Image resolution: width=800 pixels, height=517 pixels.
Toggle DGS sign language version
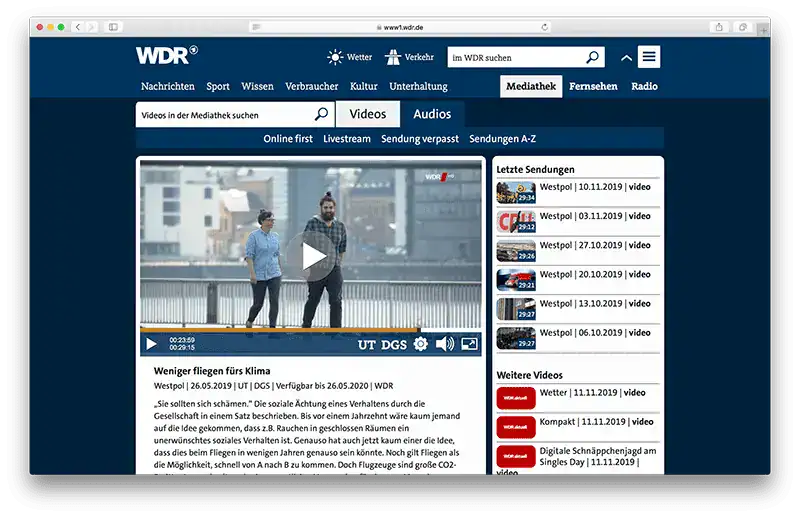tap(394, 345)
